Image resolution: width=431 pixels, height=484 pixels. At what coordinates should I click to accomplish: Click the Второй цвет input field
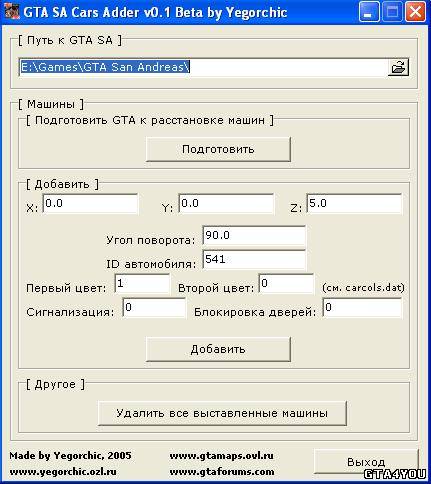pos(286,283)
